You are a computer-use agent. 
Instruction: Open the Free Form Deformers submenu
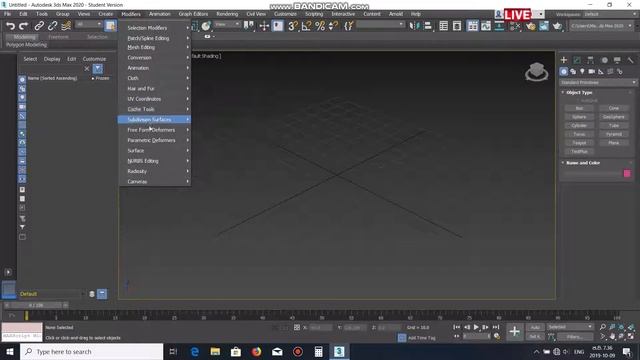pyautogui.click(x=154, y=130)
